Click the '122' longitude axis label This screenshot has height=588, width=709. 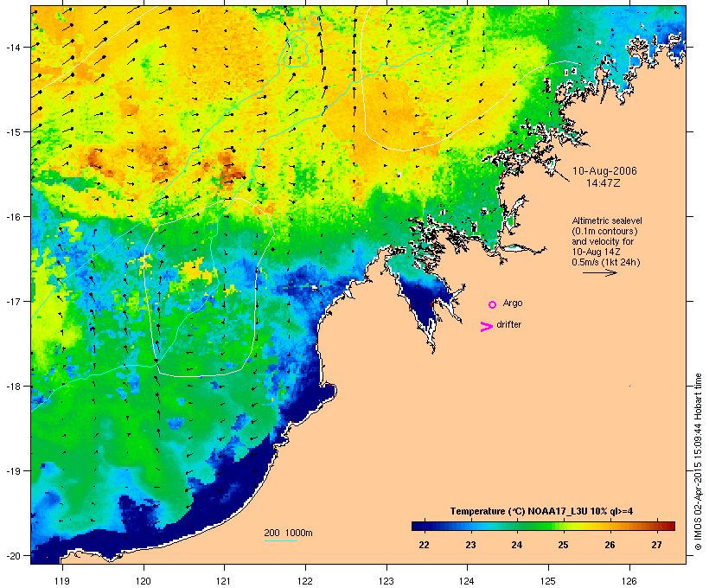(305, 581)
